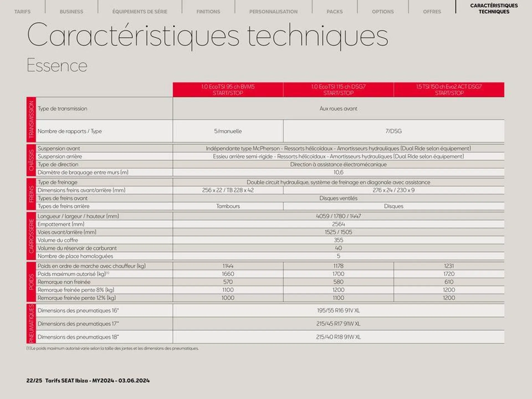Click the '7/DSG' cell
532x399 pixels.
(x=393, y=131)
